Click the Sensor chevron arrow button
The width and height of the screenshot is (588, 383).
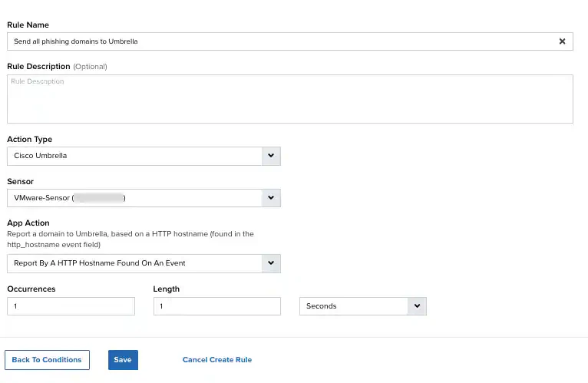(x=271, y=198)
